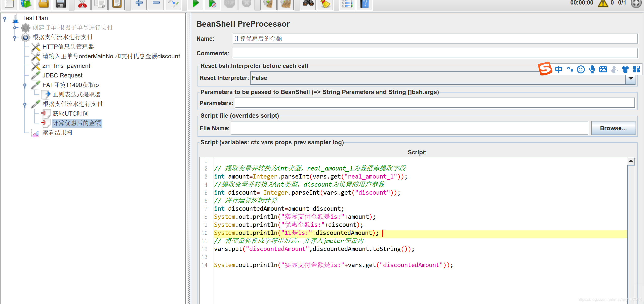Select zm_fms_payment tree item

66,66
